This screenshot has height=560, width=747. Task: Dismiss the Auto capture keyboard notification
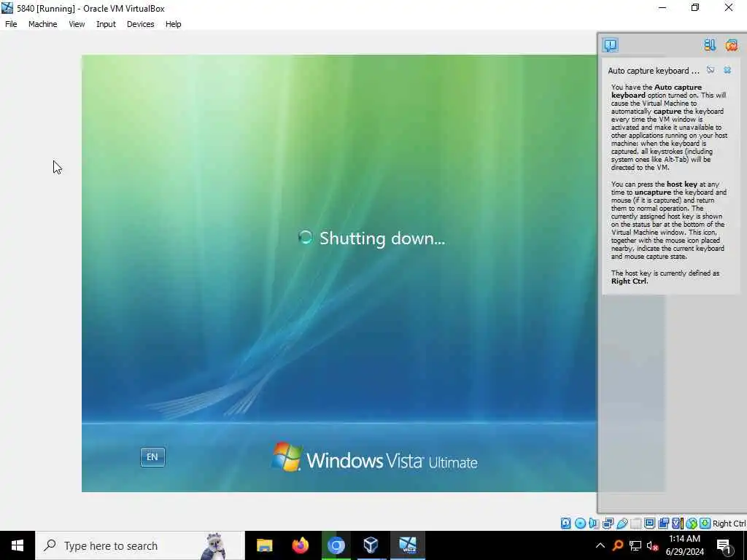pyautogui.click(x=727, y=70)
